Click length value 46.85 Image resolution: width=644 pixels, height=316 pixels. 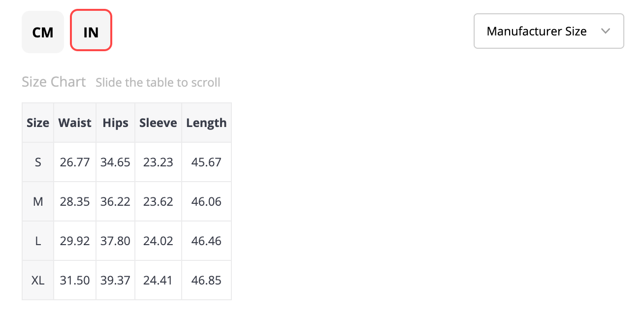206,281
